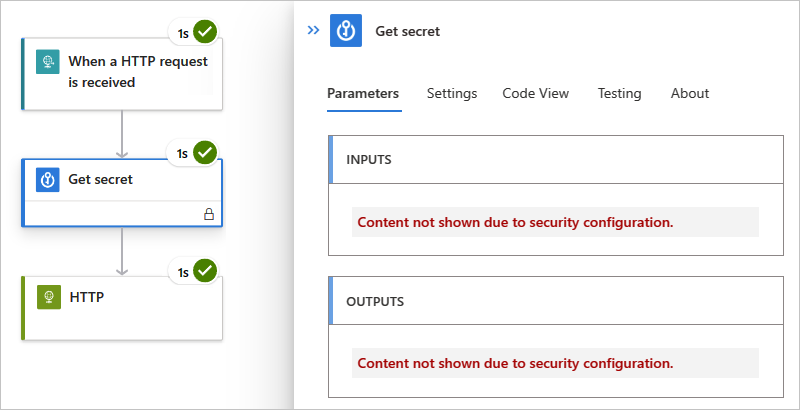The height and width of the screenshot is (410, 800).
Task: Open the About tab
Action: coord(690,93)
